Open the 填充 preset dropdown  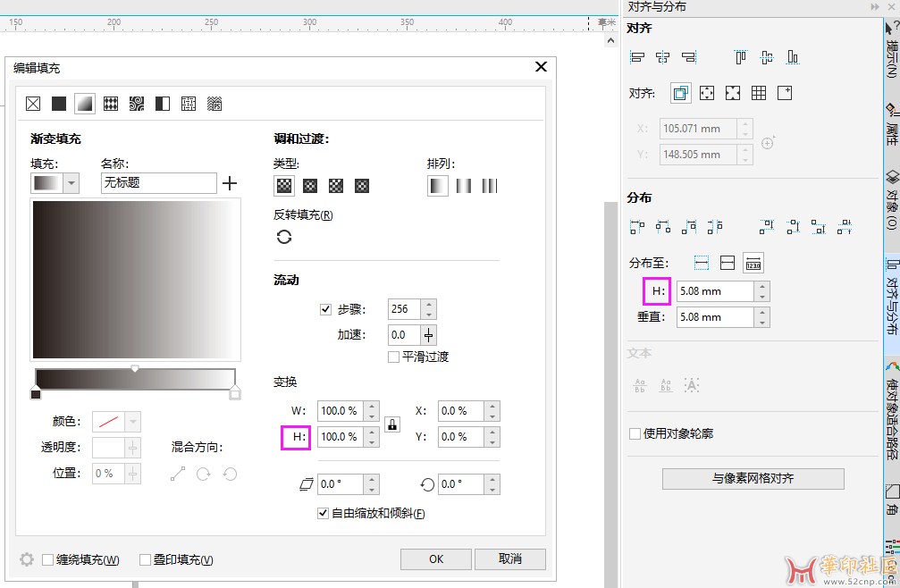point(71,183)
